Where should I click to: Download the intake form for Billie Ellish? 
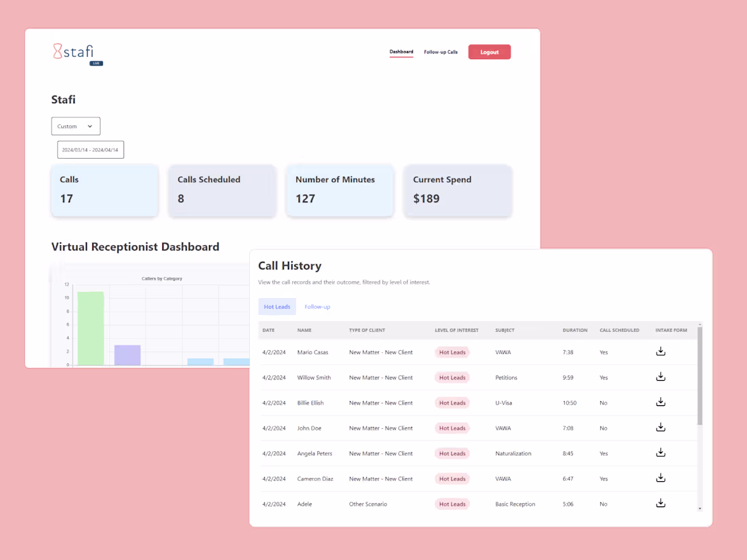click(x=660, y=402)
